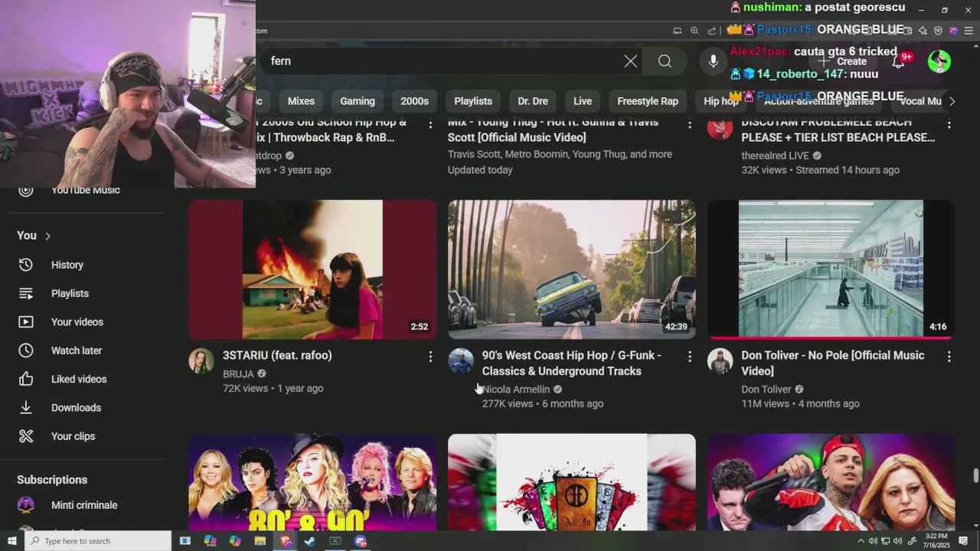This screenshot has height=551, width=980.
Task: Select the Dr. Dre filter chip
Action: 533,101
